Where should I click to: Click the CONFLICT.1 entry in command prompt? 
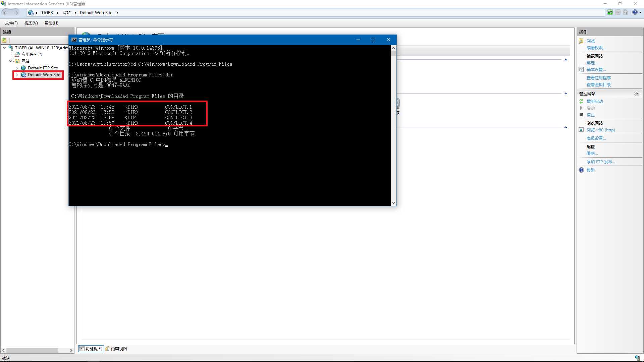pyautogui.click(x=178, y=107)
